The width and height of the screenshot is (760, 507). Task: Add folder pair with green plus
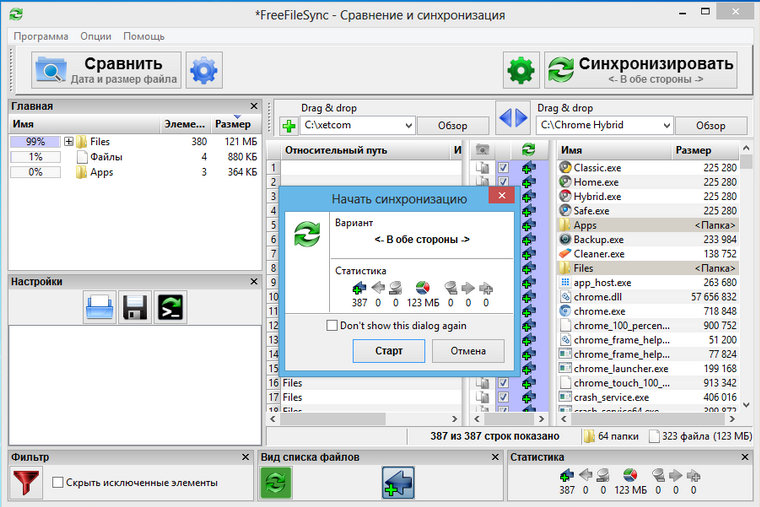pyautogui.click(x=289, y=126)
